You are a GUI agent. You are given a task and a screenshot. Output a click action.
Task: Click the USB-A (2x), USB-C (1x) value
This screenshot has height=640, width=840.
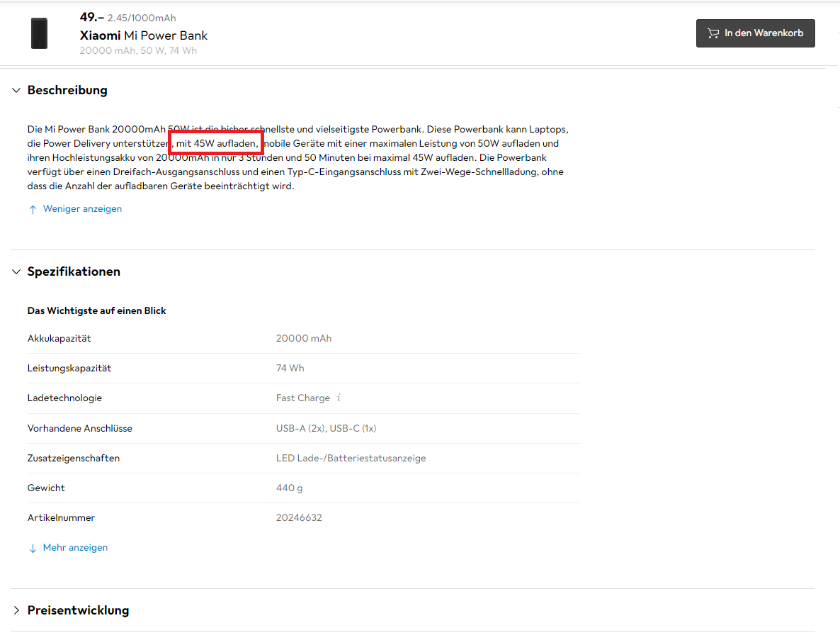(327, 428)
